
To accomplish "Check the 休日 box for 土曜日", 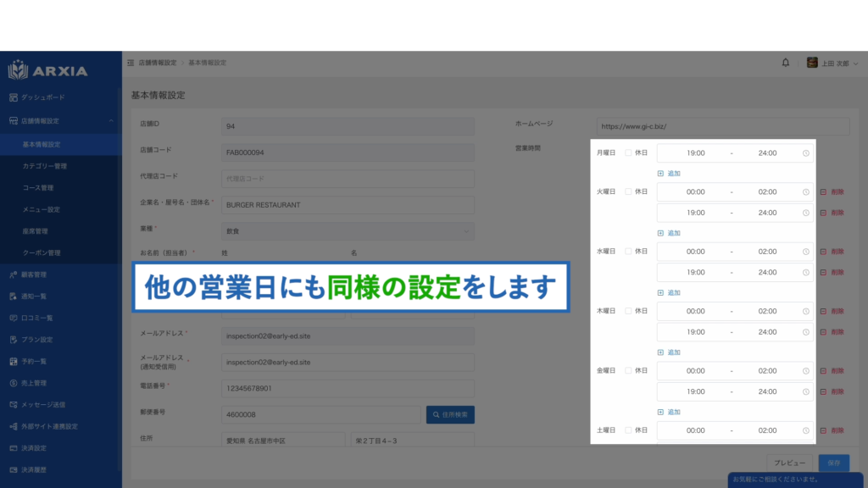I will coord(628,430).
